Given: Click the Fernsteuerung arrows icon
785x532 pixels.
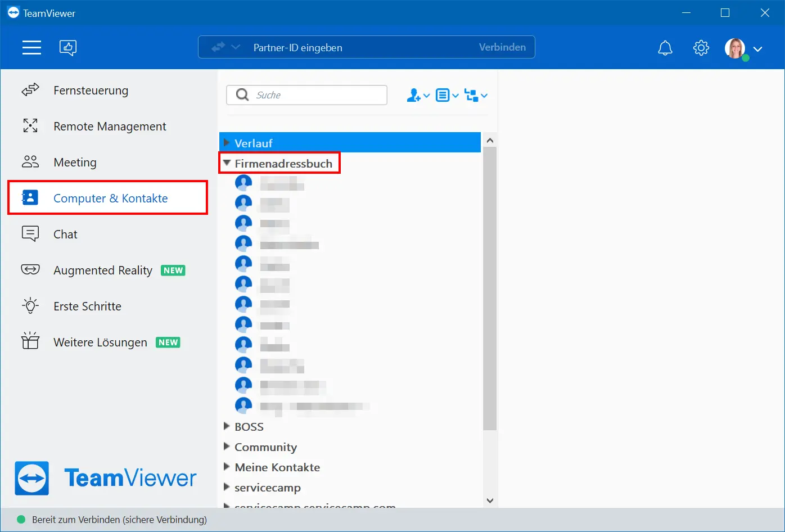Looking at the screenshot, I should pyautogui.click(x=30, y=90).
